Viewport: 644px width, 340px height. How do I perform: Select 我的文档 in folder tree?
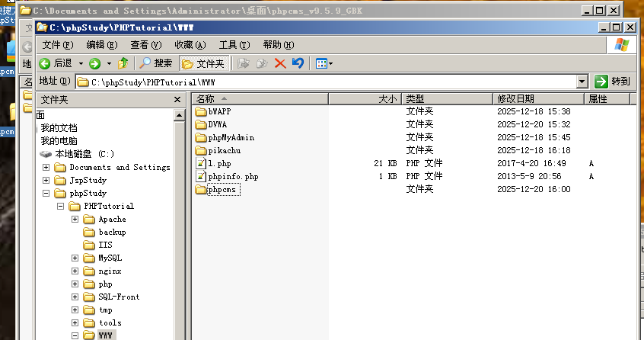[x=59, y=128]
